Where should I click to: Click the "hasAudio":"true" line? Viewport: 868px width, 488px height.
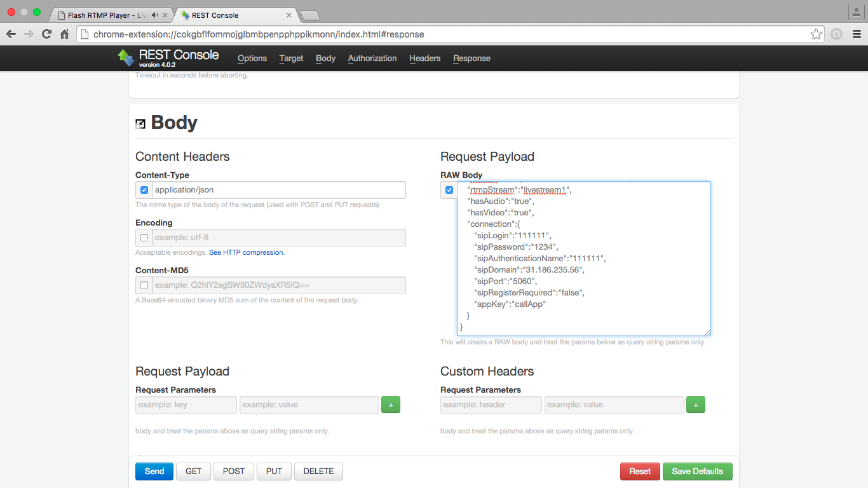501,201
